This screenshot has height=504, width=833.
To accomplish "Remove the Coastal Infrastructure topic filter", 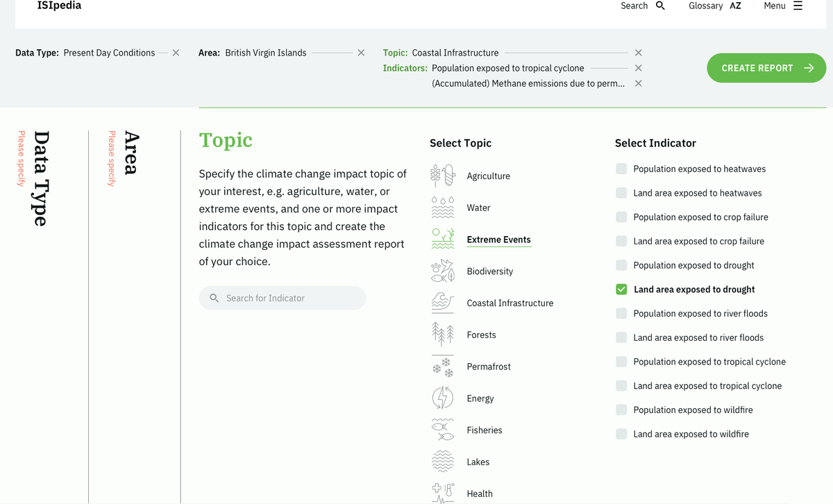I will click(637, 52).
